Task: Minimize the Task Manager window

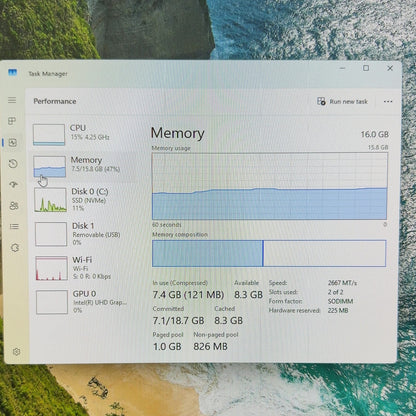Action: tap(342, 68)
